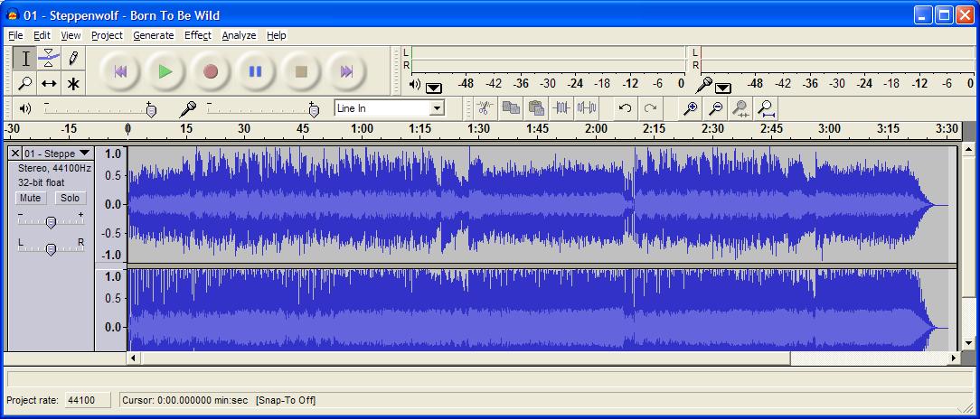This screenshot has width=980, height=419.
Task: Click the horizontal scrollbar left arrow
Action: click(x=133, y=358)
